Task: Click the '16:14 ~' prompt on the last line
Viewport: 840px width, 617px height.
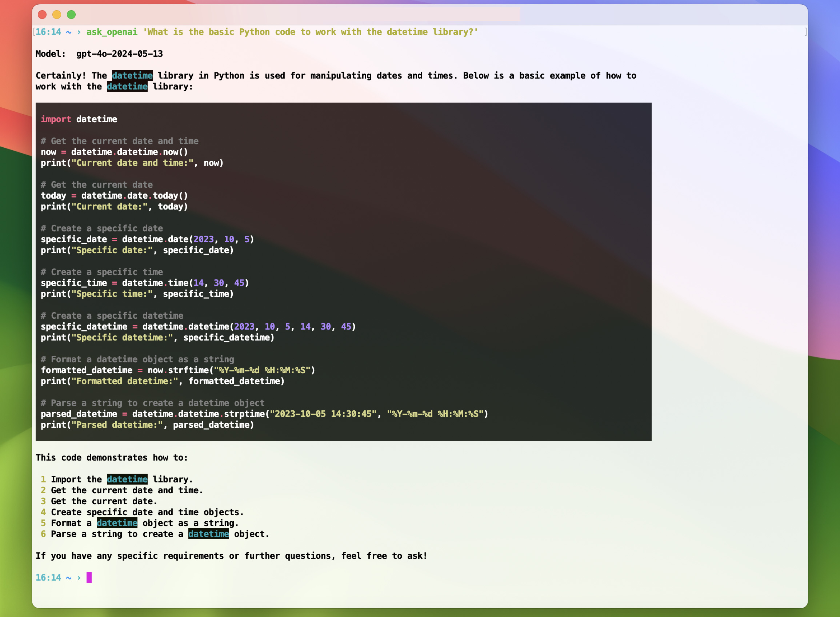Action: tap(53, 578)
